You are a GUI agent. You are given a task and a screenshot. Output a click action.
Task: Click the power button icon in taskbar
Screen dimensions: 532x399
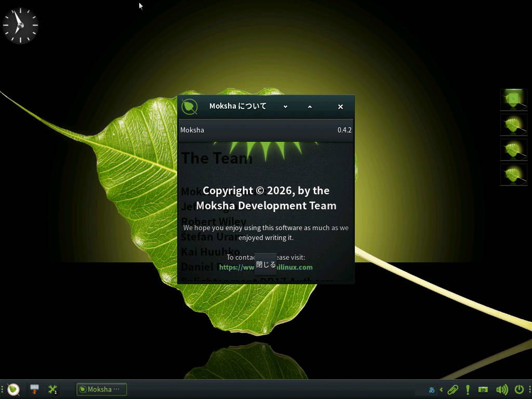pyautogui.click(x=519, y=389)
